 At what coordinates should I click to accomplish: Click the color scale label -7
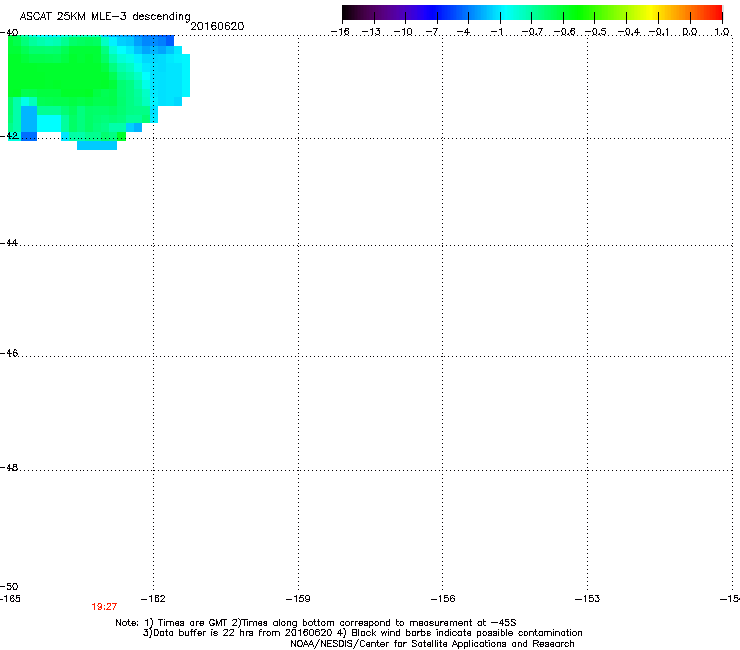coord(433,32)
